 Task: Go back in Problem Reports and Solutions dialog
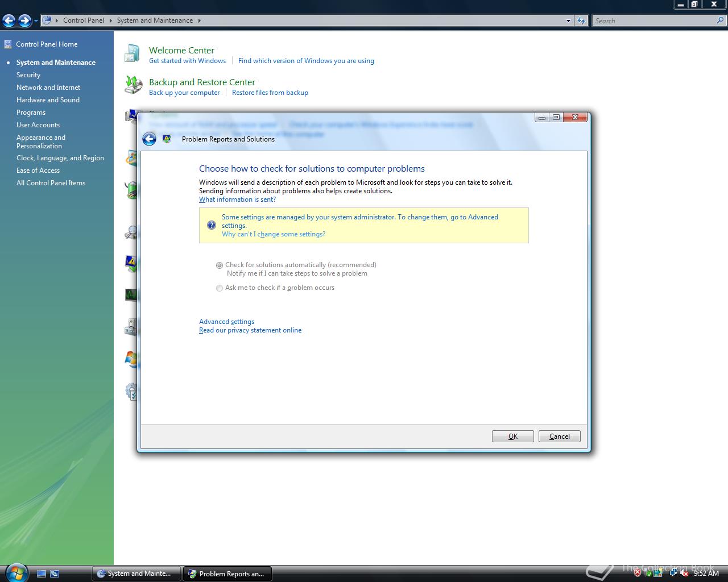[x=149, y=139]
